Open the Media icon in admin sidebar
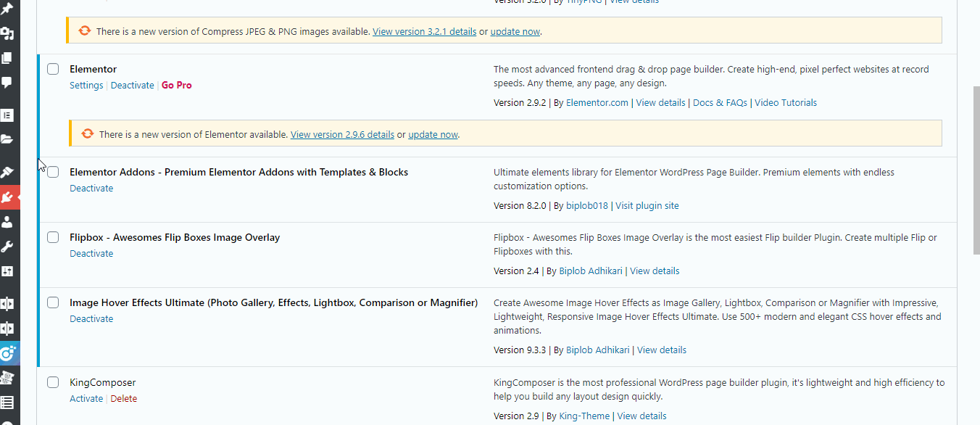Viewport: 980px width, 425px height. 7,33
